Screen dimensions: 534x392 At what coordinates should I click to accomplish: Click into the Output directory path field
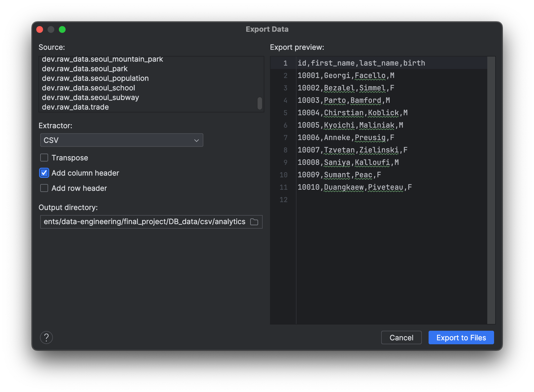tap(144, 222)
